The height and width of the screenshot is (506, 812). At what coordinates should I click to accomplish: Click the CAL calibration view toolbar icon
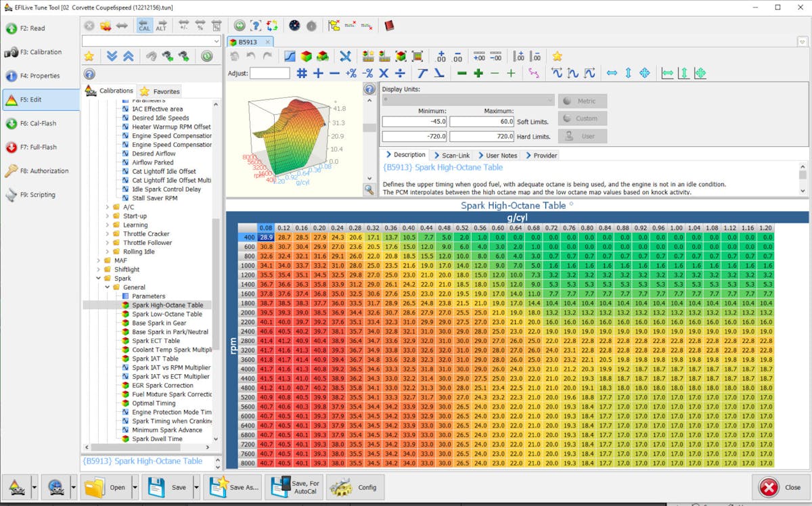pos(144,26)
